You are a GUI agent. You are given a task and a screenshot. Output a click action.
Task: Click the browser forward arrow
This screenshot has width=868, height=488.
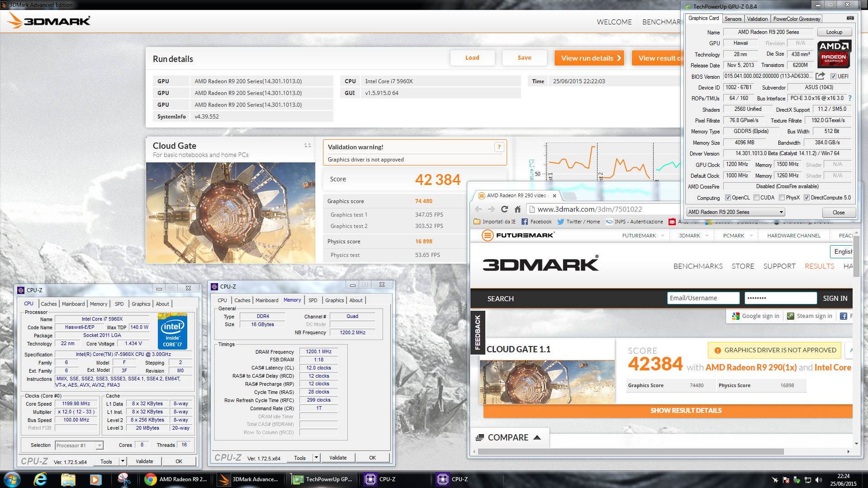491,209
